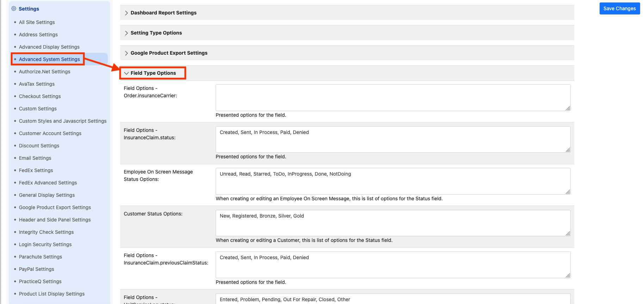Open All Site Settings

(x=37, y=22)
